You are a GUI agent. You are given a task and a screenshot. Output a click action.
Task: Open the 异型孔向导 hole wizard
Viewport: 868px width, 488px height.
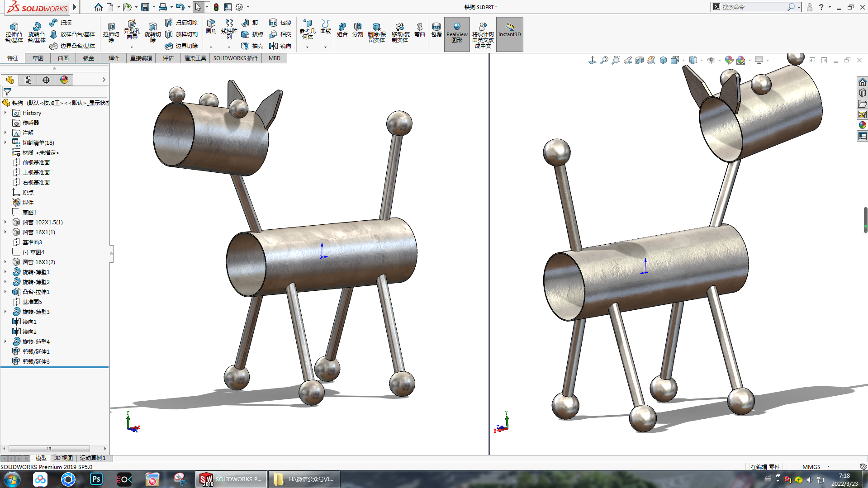click(x=132, y=30)
